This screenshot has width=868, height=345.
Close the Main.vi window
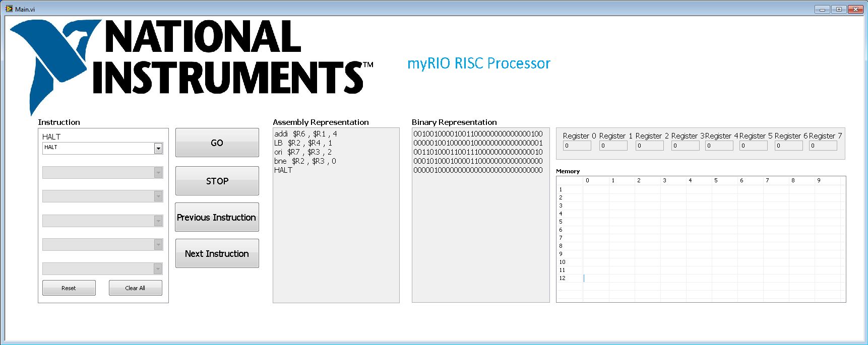click(x=855, y=9)
